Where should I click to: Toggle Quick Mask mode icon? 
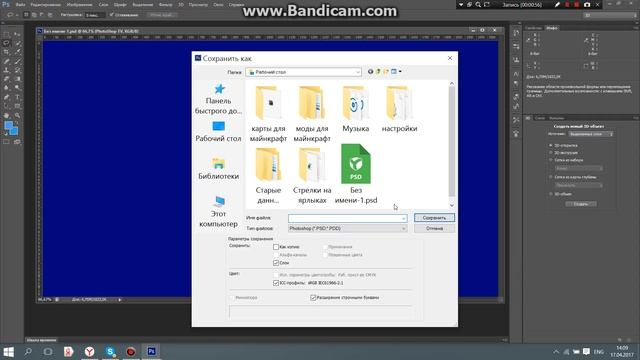tap(6, 142)
